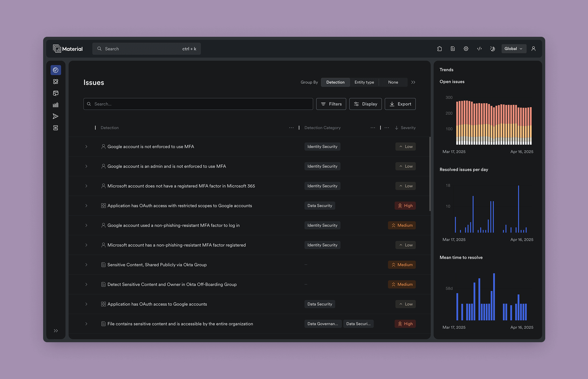Open the Display options button
Image resolution: width=588 pixels, height=379 pixels.
click(365, 104)
